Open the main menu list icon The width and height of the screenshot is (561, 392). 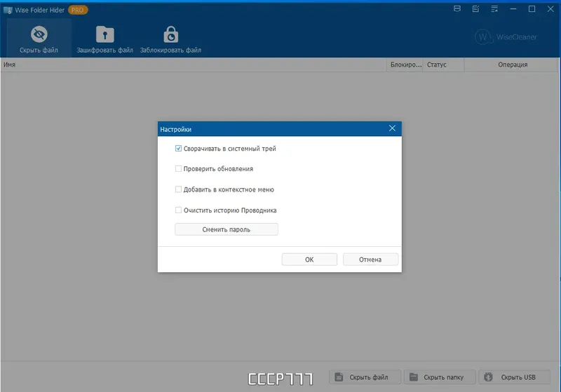tap(494, 9)
